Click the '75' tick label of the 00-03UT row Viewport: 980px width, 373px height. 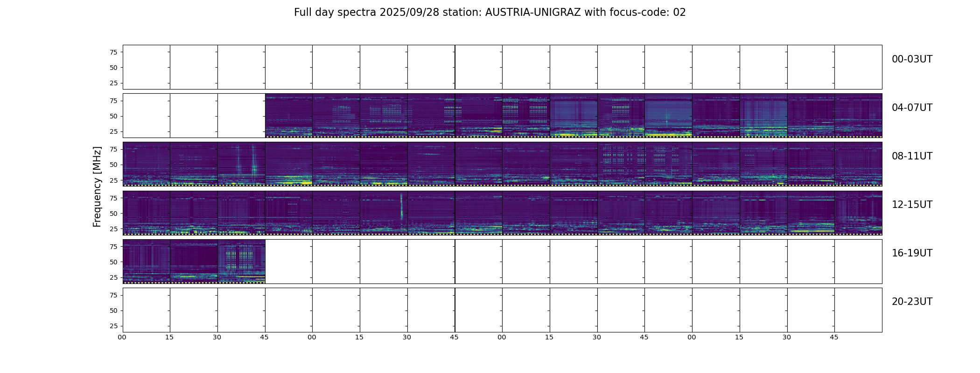point(113,52)
